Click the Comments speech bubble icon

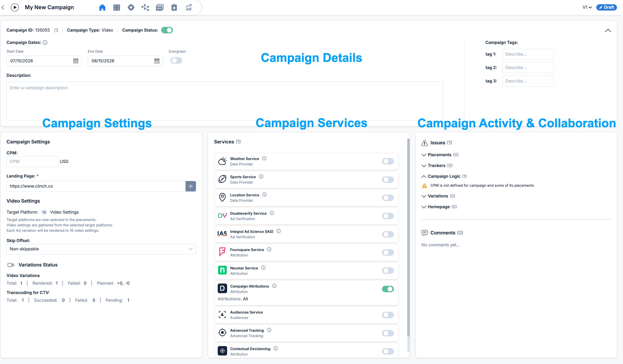424,233
